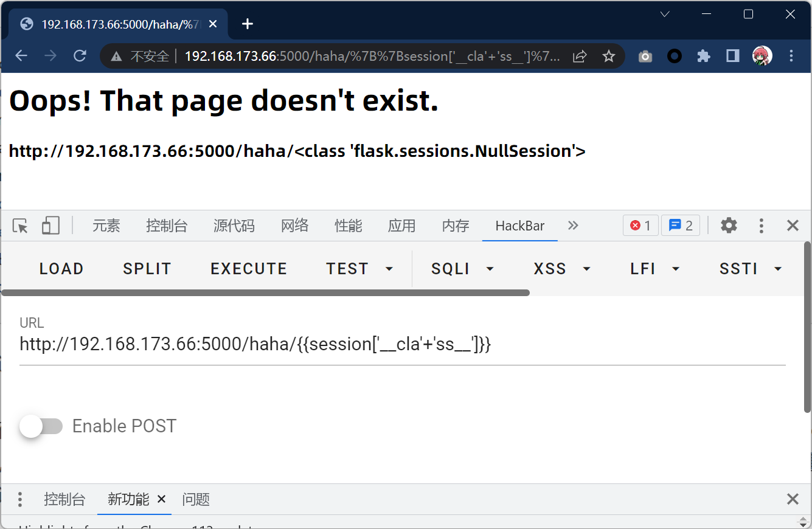Toggle browser side panel icon
This screenshot has width=812, height=529.
click(x=732, y=57)
